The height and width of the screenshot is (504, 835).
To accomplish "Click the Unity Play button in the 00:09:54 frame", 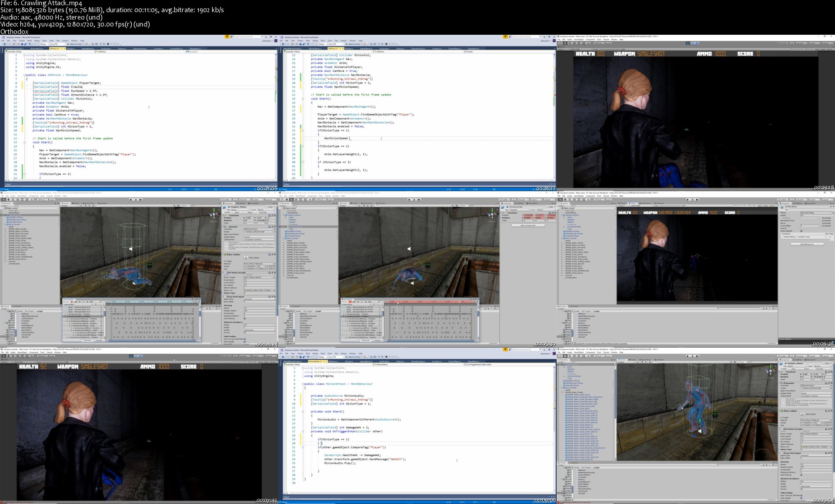I will pos(688,356).
